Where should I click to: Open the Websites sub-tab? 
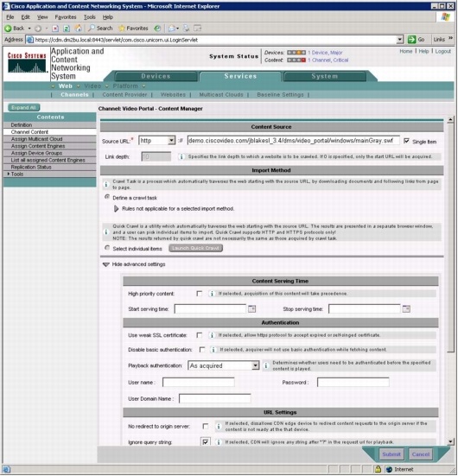173,95
